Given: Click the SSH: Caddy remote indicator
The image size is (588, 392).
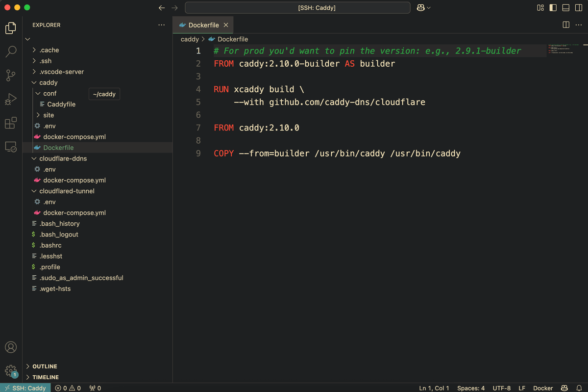Looking at the screenshot, I should click(25, 388).
